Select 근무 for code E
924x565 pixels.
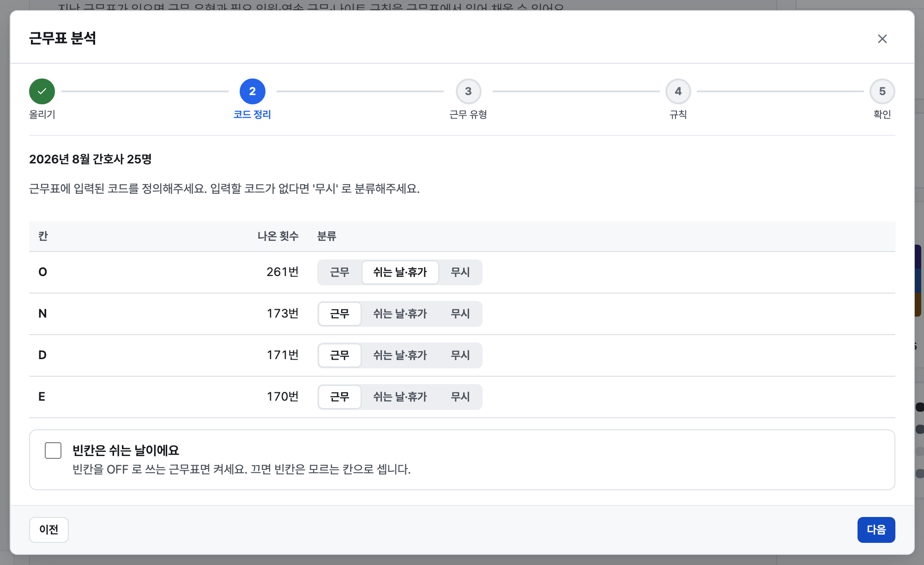tap(340, 397)
